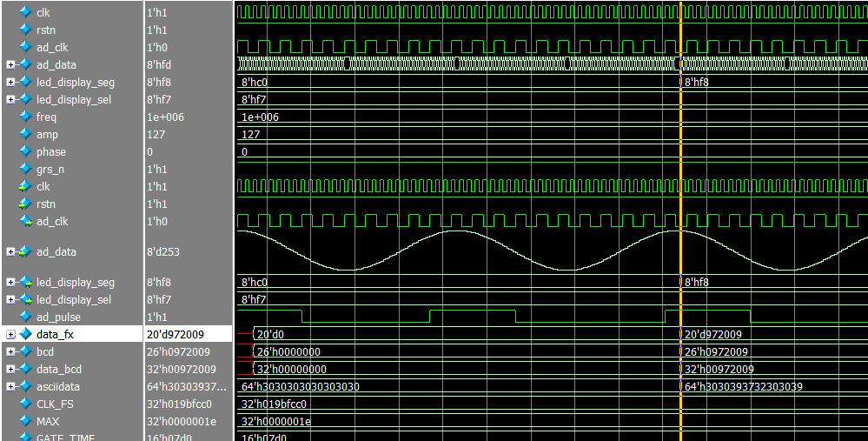Click the GATE_TIME signal icon
Image resolution: width=868 pixels, height=441 pixels.
click(x=25, y=437)
